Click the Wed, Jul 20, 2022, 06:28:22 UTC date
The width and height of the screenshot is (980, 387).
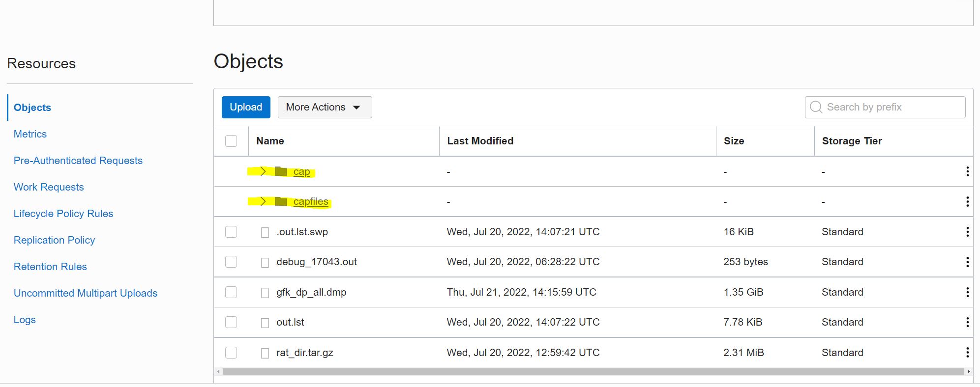[x=523, y=262]
